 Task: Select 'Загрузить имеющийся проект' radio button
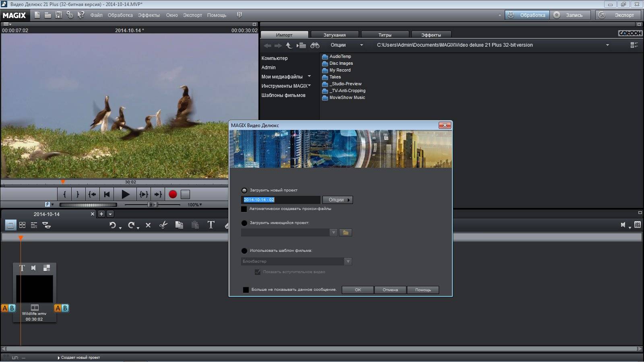coord(244,223)
